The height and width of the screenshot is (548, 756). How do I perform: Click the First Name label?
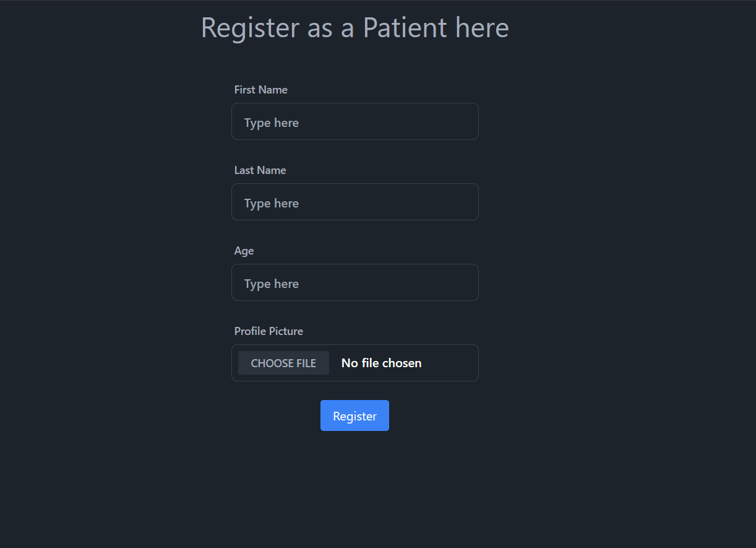260,90
